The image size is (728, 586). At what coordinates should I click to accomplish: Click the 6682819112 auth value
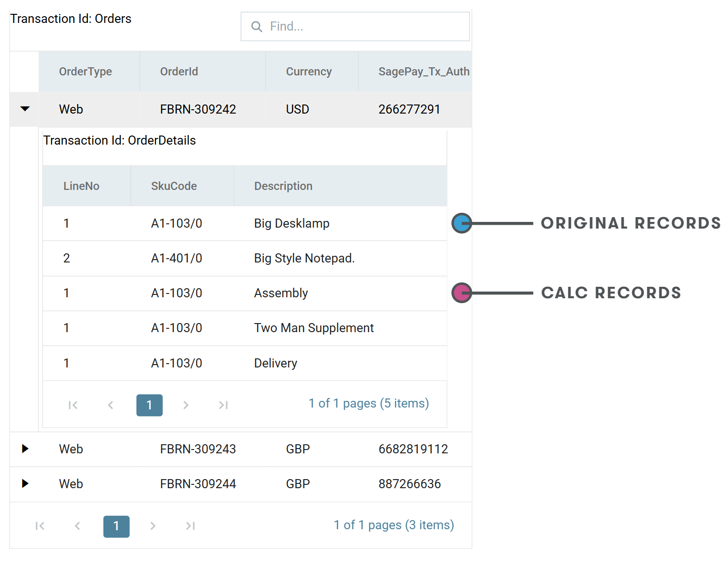pos(413,449)
